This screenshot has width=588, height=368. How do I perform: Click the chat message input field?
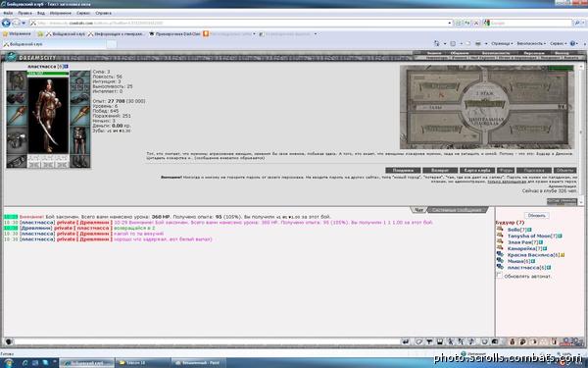tap(207, 342)
